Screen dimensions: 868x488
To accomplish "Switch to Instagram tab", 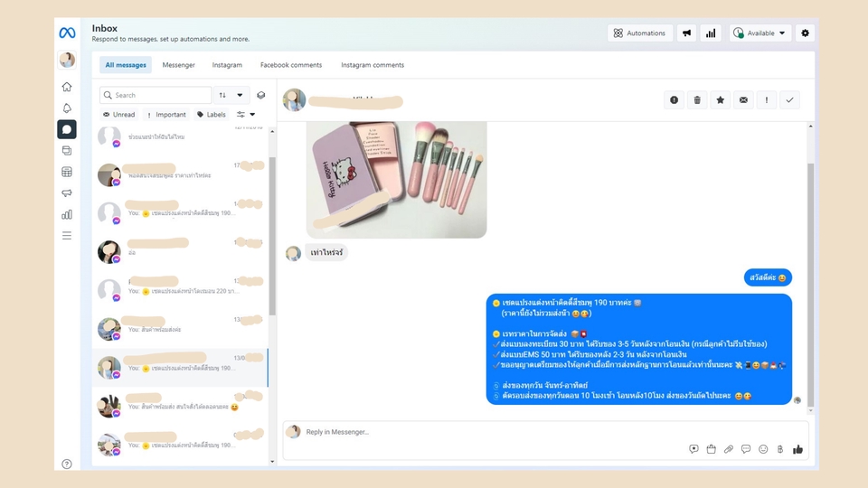I will (227, 65).
